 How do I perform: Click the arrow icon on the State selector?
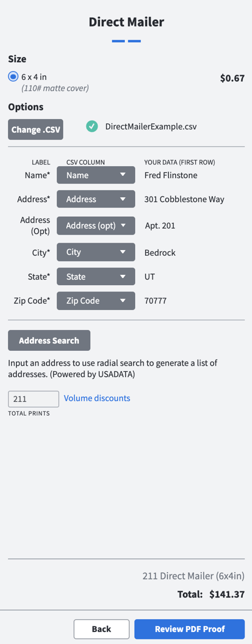coord(123,277)
